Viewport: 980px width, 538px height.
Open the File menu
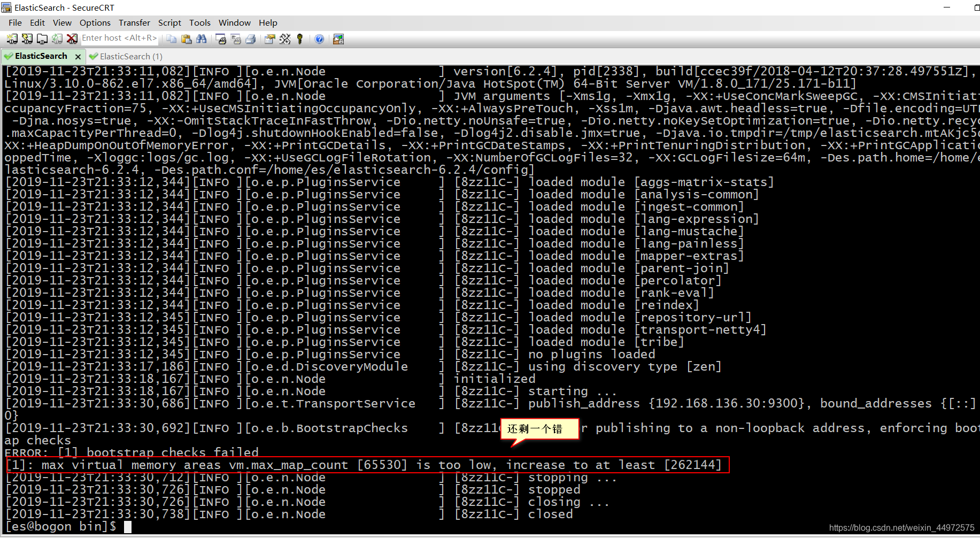[x=15, y=22]
